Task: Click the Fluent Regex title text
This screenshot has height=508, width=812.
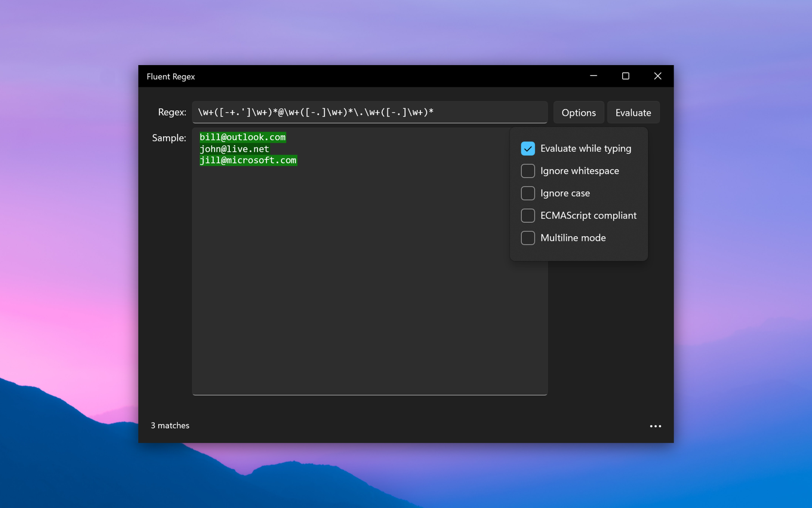Action: click(x=171, y=76)
